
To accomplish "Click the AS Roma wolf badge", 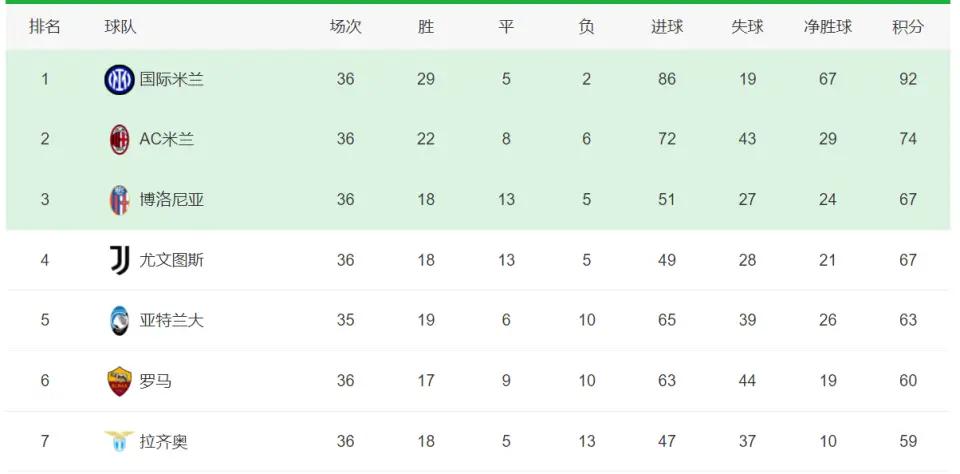I will click(119, 381).
